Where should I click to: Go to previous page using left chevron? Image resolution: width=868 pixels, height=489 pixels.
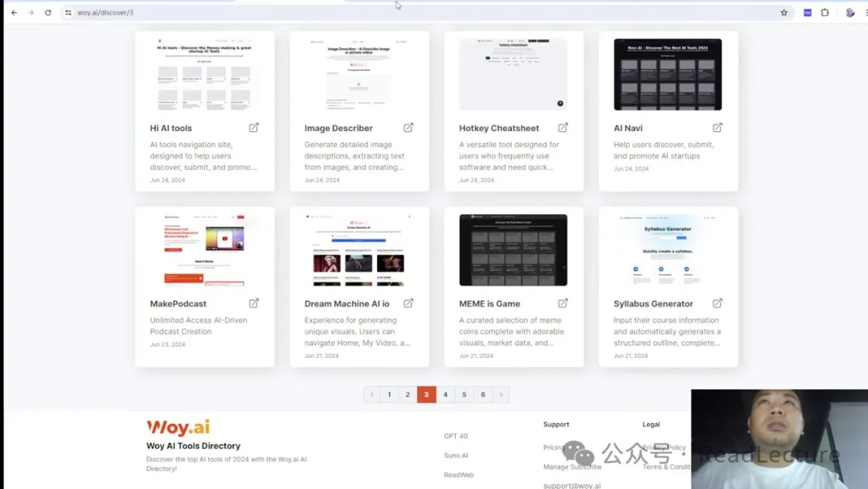(371, 395)
